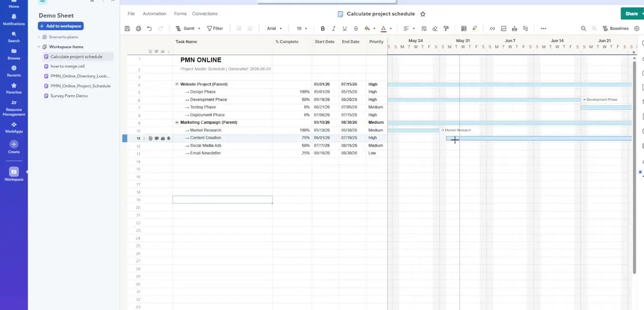This screenshot has height=310, width=644.
Task: Toggle bold formatting
Action: click(x=323, y=29)
